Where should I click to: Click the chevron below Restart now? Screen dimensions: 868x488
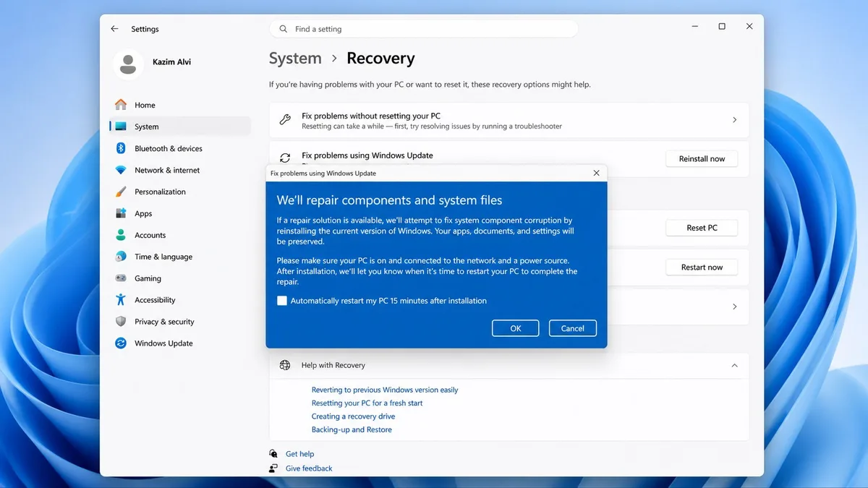(x=734, y=307)
